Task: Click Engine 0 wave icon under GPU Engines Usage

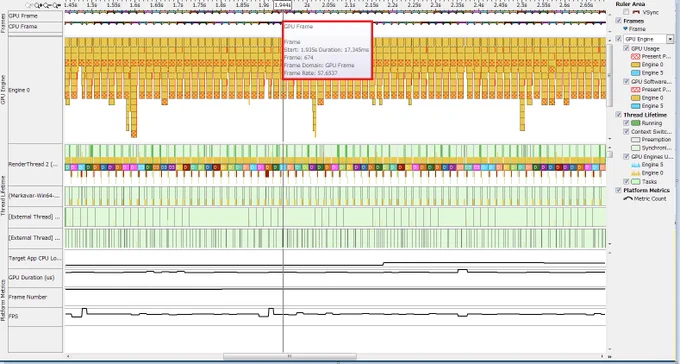Action: [634, 173]
